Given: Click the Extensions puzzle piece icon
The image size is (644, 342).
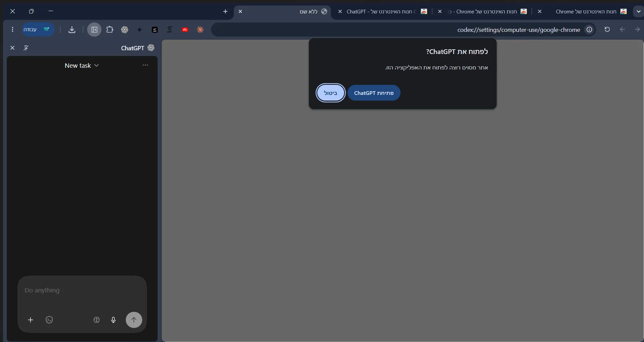Looking at the screenshot, I should point(110,30).
